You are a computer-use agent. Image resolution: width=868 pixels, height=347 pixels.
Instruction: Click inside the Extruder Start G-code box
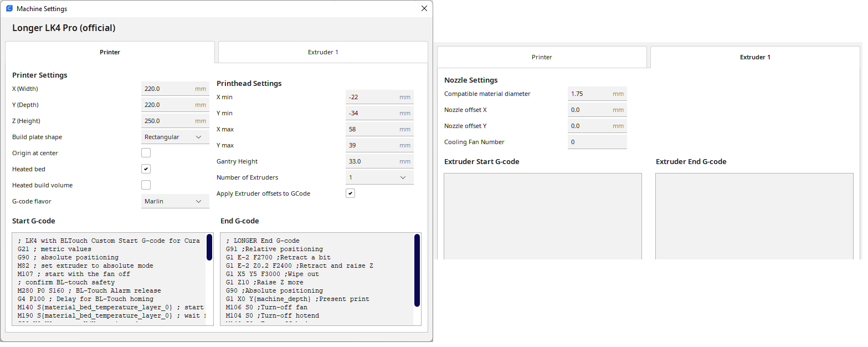pyautogui.click(x=542, y=216)
